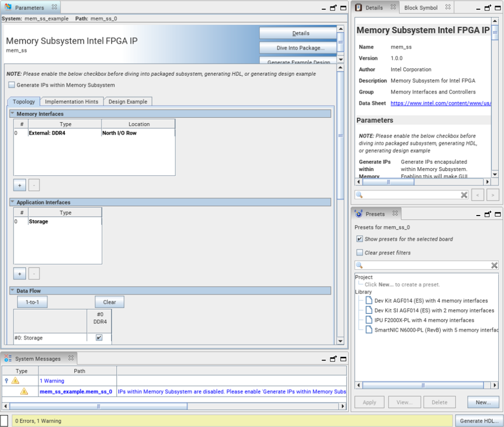Add a memory interface with plus button
This screenshot has width=504, height=427.
pos(20,185)
